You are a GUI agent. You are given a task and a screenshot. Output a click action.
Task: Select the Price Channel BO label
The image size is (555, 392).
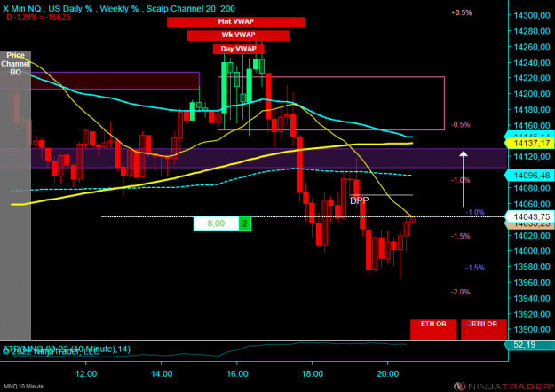15,64
